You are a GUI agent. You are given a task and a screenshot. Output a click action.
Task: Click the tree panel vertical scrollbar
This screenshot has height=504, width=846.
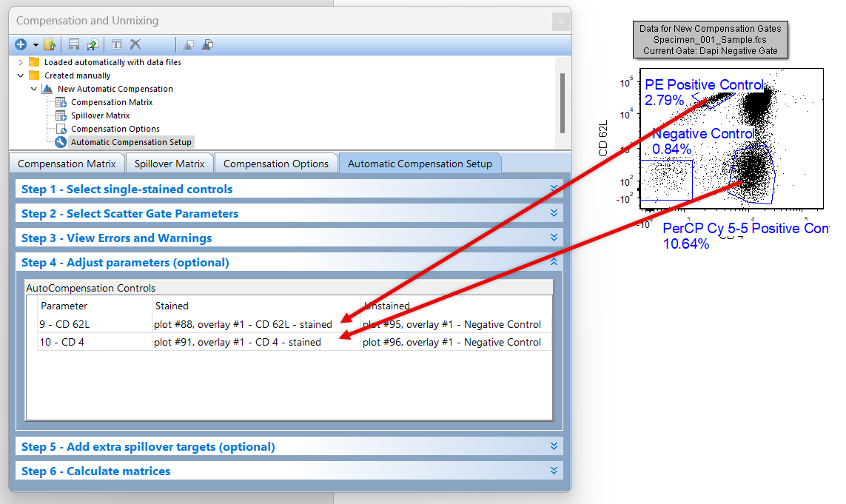[x=563, y=103]
